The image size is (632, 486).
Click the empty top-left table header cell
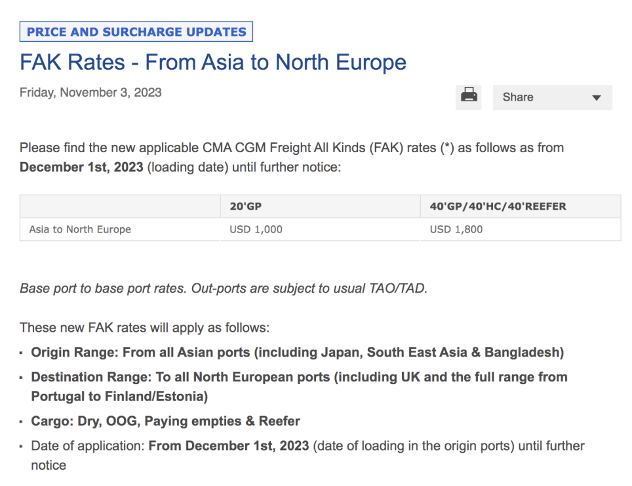pyautogui.click(x=120, y=206)
